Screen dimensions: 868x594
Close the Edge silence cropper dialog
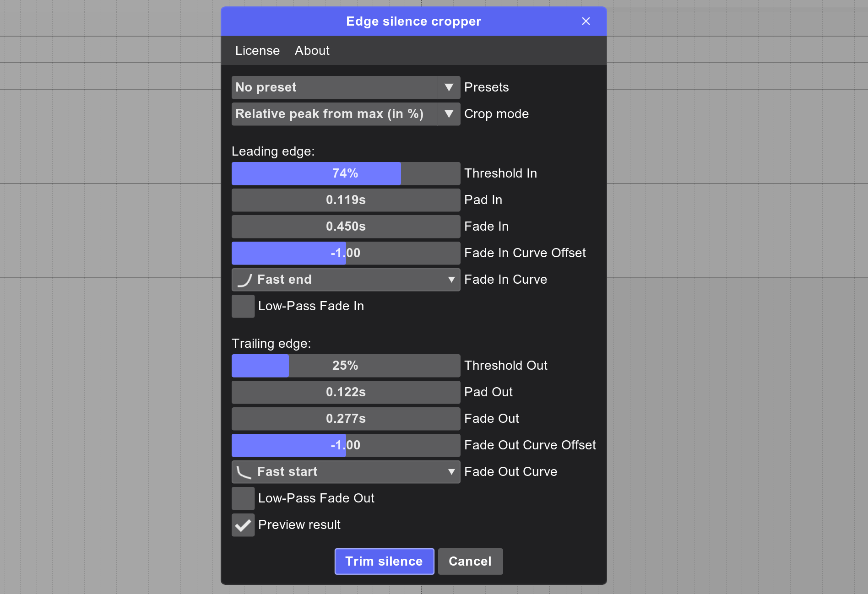click(586, 22)
